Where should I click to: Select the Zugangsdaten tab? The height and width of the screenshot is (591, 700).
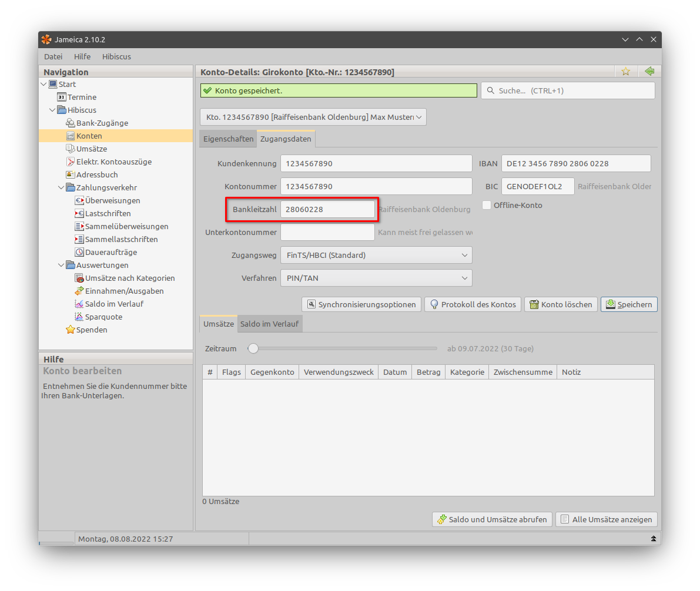[x=286, y=139]
